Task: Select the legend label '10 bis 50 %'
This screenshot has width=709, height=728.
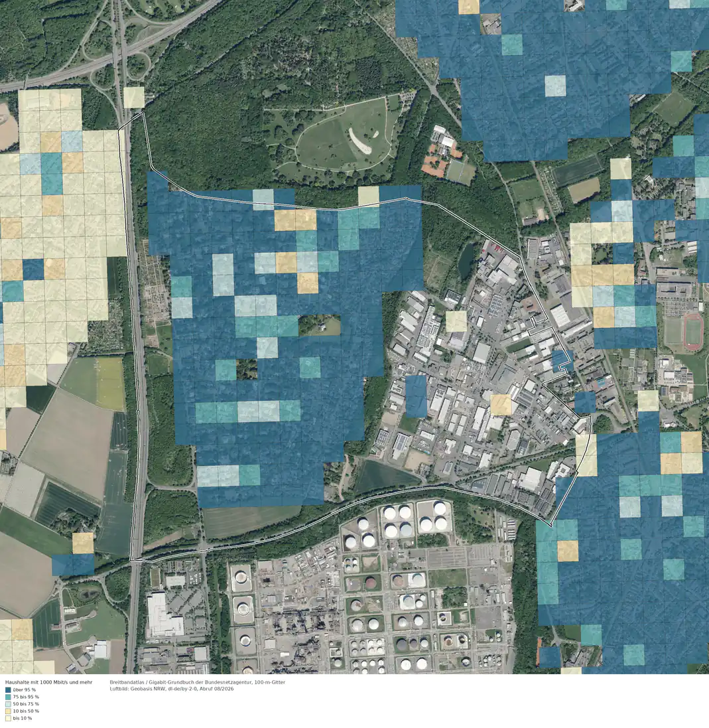Action: [x=26, y=711]
